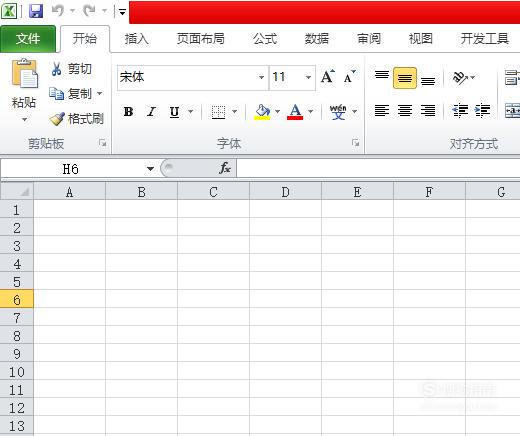This screenshot has height=436, width=520.
Task: Expand the borders dropdown arrow
Action: pyautogui.click(x=235, y=112)
